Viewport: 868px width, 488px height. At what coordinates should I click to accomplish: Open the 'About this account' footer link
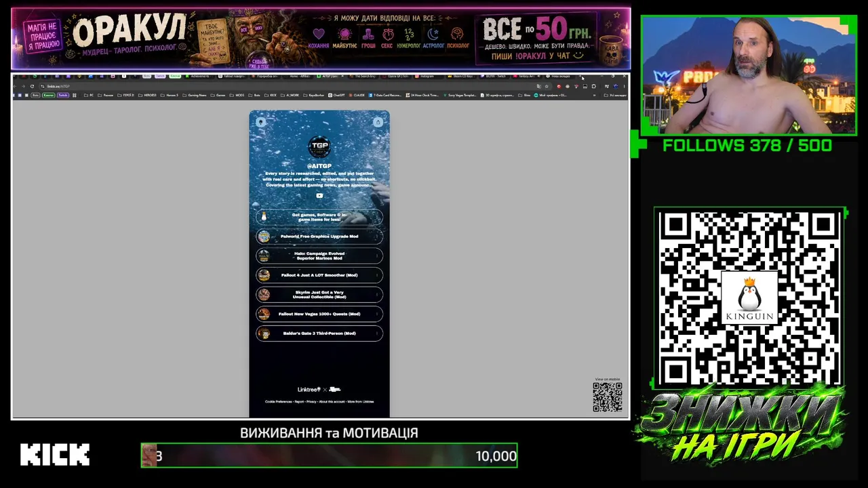pos(332,402)
